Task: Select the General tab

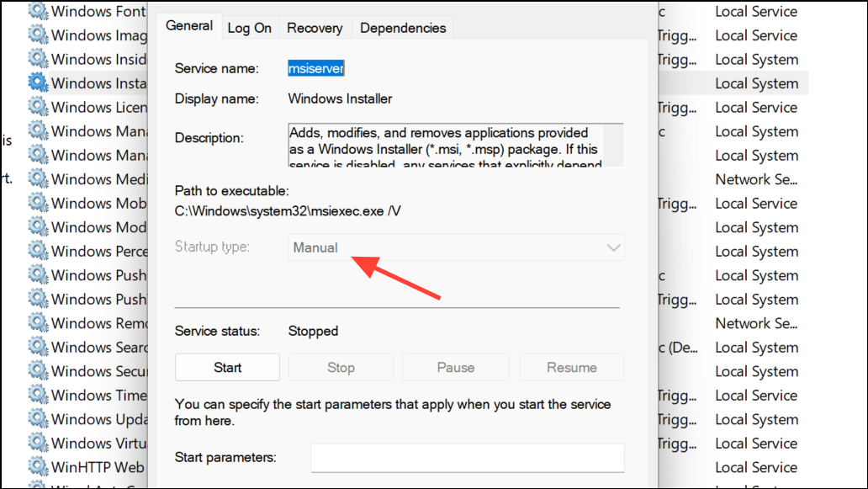Action: (189, 26)
